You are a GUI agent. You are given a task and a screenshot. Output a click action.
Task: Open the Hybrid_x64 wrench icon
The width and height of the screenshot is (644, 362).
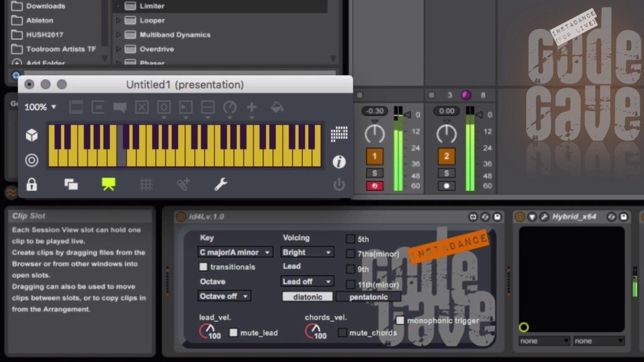point(544,217)
